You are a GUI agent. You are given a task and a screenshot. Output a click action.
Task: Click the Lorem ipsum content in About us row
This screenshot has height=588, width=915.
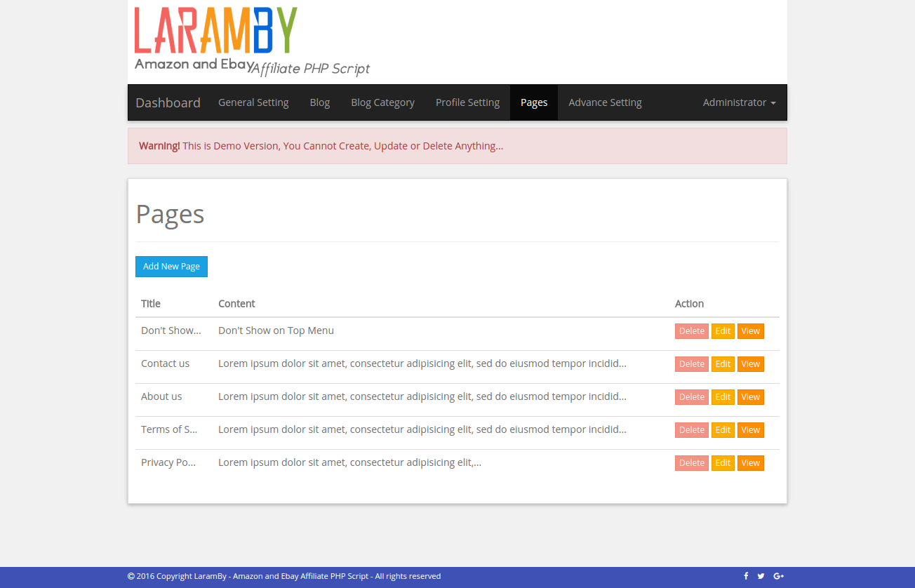point(422,396)
